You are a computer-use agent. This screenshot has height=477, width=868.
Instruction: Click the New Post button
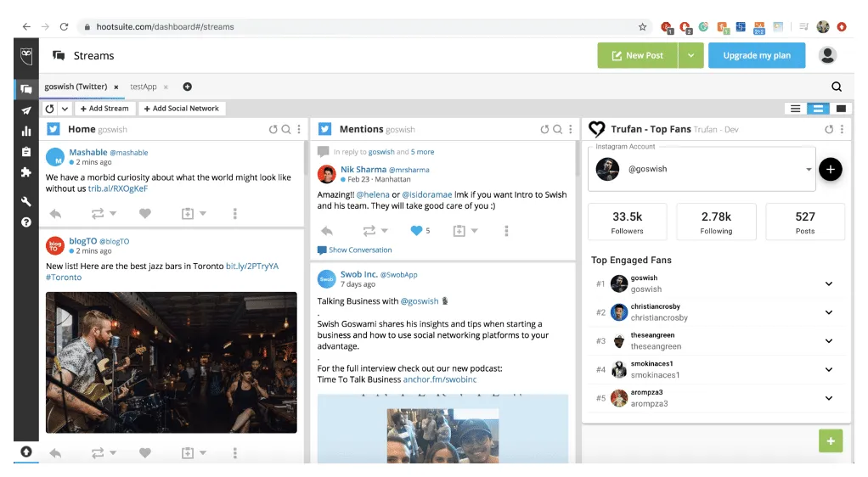pos(637,55)
